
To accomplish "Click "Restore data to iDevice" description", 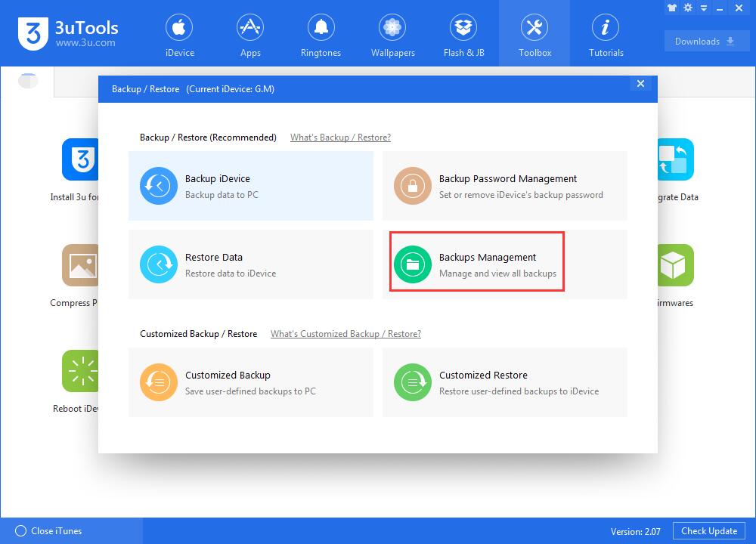I will pos(231,274).
